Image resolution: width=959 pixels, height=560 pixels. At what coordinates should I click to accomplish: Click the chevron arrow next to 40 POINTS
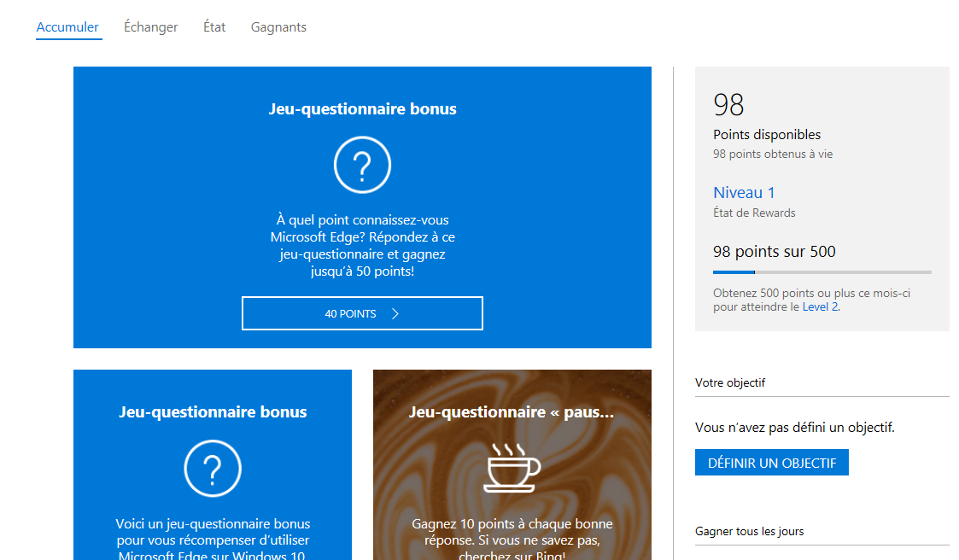[x=395, y=313]
